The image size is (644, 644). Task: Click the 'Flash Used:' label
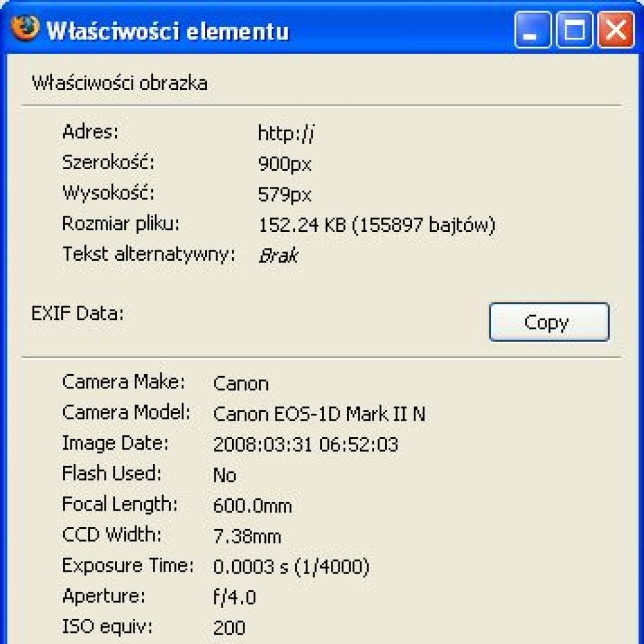[x=112, y=473]
